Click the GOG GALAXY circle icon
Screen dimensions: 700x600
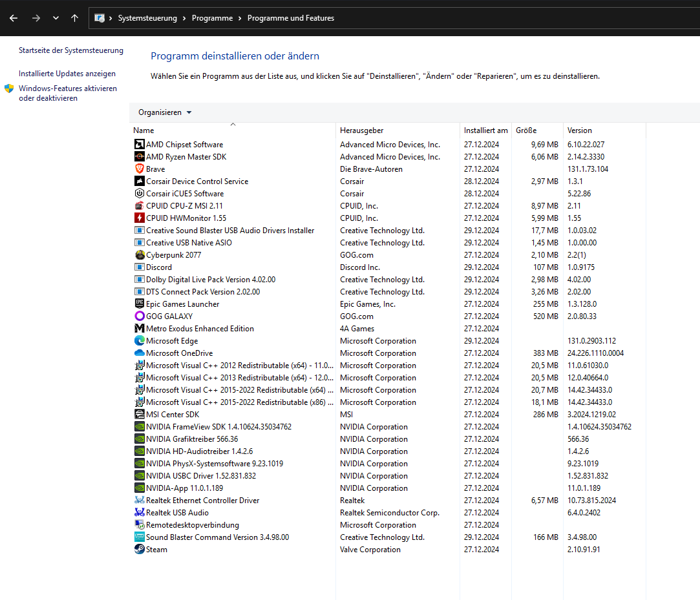(x=139, y=316)
